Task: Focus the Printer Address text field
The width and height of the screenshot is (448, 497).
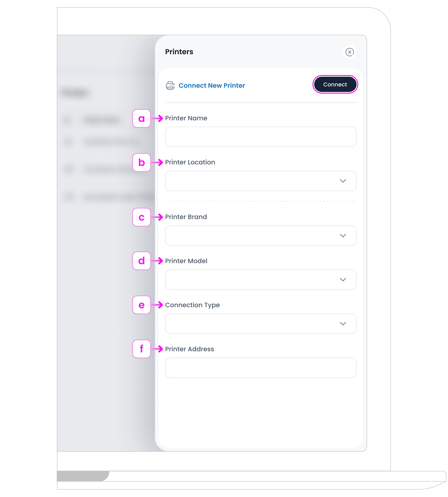Action: [x=260, y=368]
